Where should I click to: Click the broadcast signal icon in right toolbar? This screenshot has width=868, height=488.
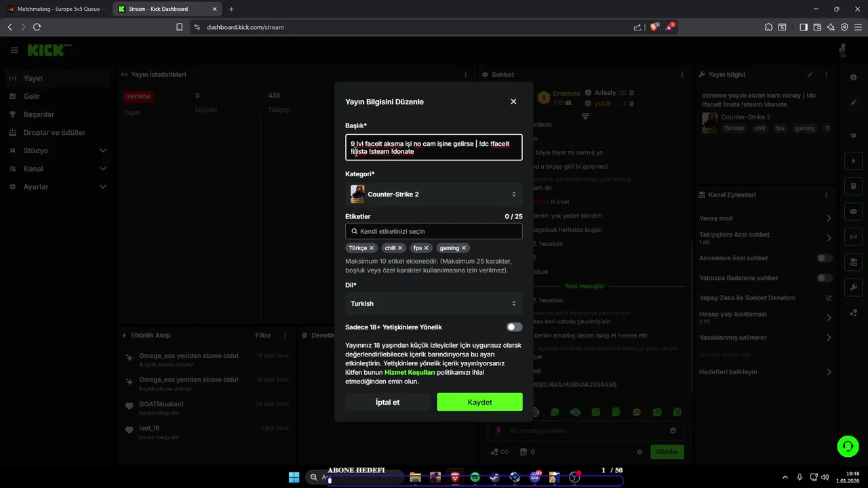click(x=853, y=237)
